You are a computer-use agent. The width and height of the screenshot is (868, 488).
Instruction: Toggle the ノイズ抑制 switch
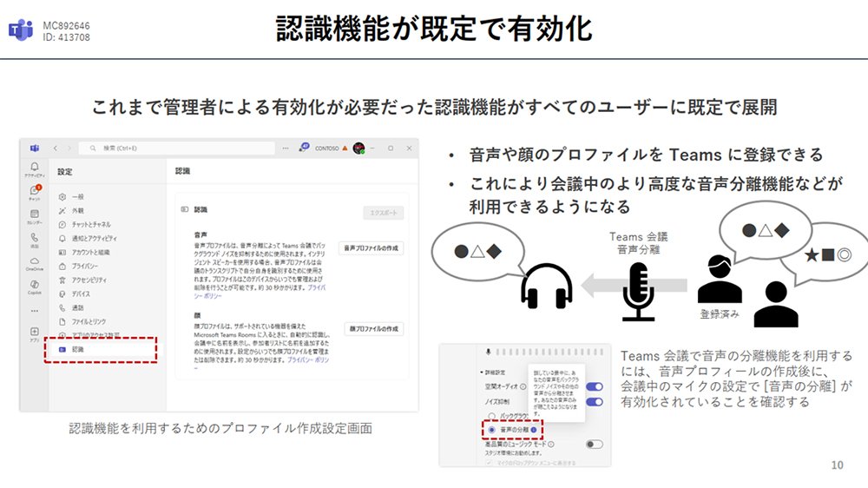tap(594, 401)
